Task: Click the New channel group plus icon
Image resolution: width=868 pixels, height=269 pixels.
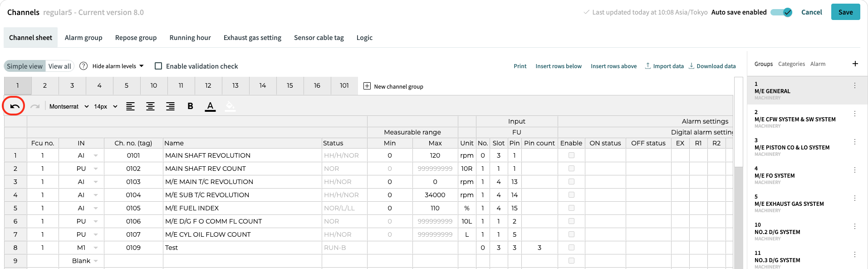Action: 367,86
